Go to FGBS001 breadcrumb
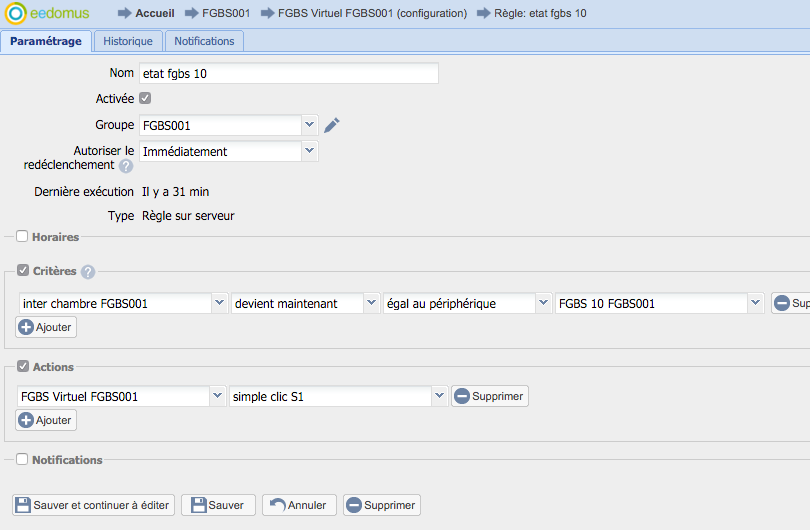 226,13
